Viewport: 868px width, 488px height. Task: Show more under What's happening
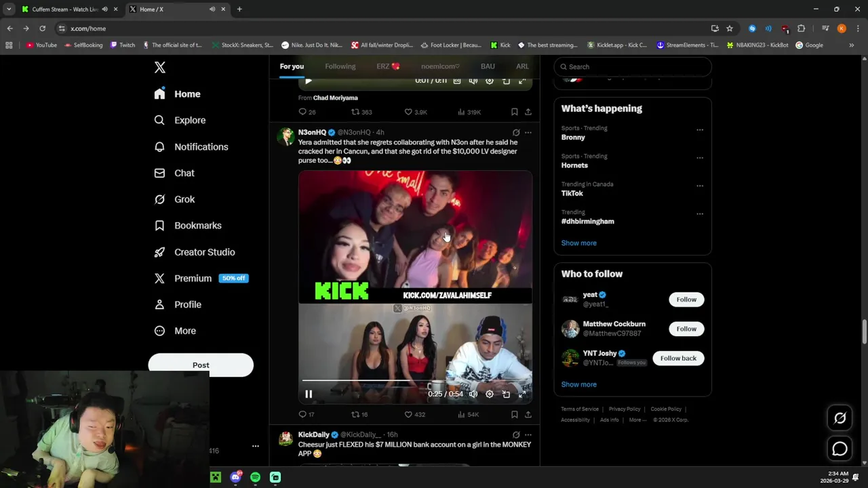[579, 243]
